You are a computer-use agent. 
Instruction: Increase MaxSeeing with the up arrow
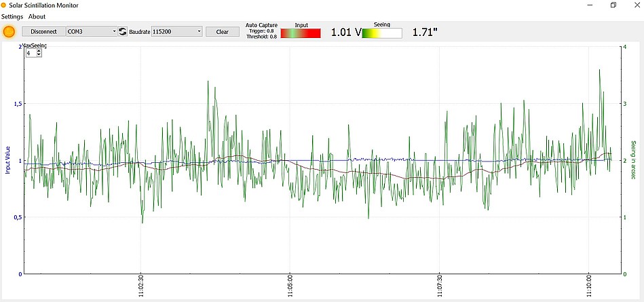click(x=39, y=52)
